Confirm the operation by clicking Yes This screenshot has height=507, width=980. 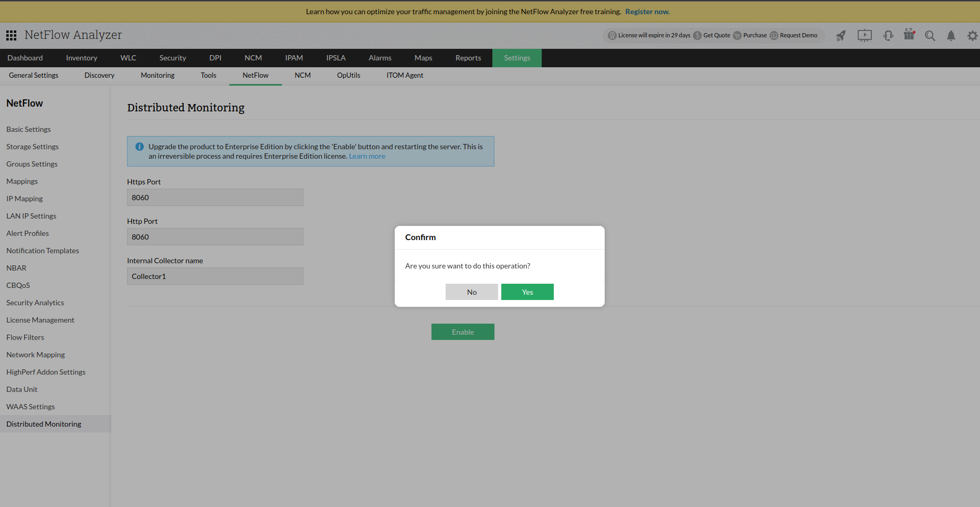point(527,292)
